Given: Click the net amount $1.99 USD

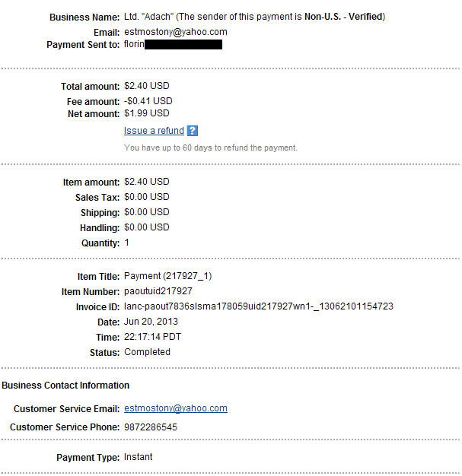Looking at the screenshot, I should point(146,113).
